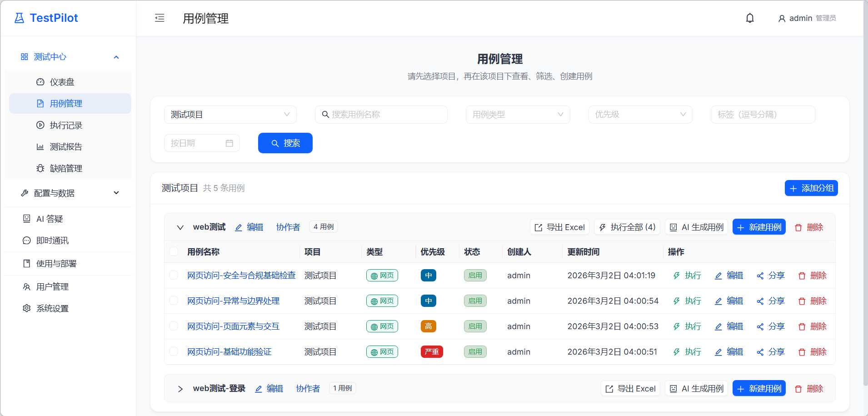The image size is (868, 416).
Task: Click the notification bell icon
Action: coord(750,18)
